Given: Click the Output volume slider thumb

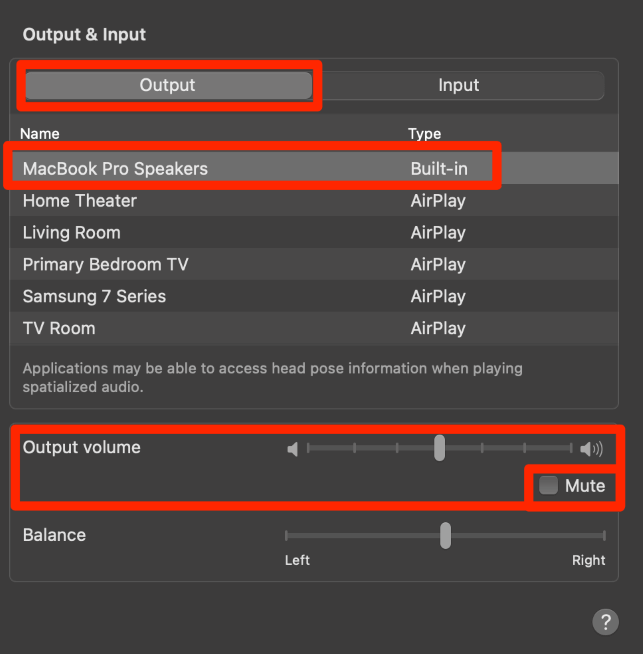Looking at the screenshot, I should click(439, 448).
